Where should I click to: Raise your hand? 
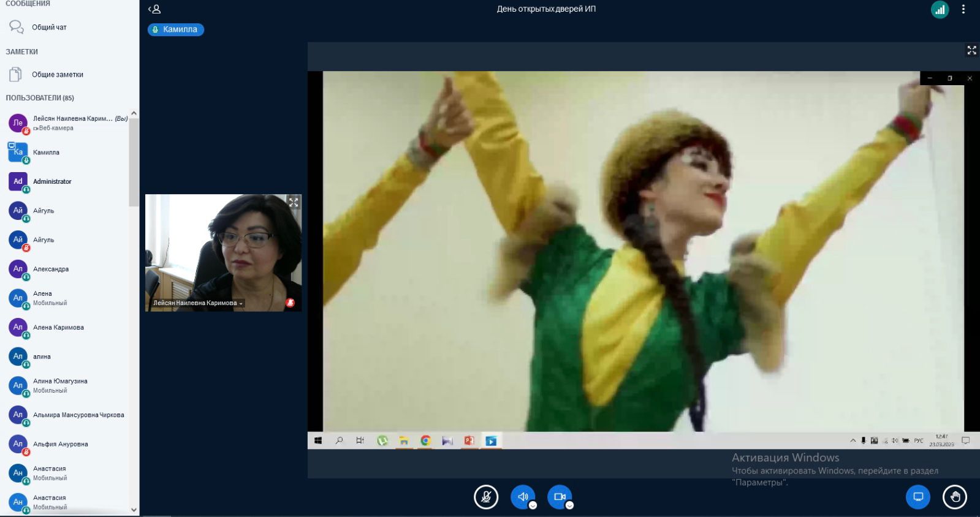954,497
